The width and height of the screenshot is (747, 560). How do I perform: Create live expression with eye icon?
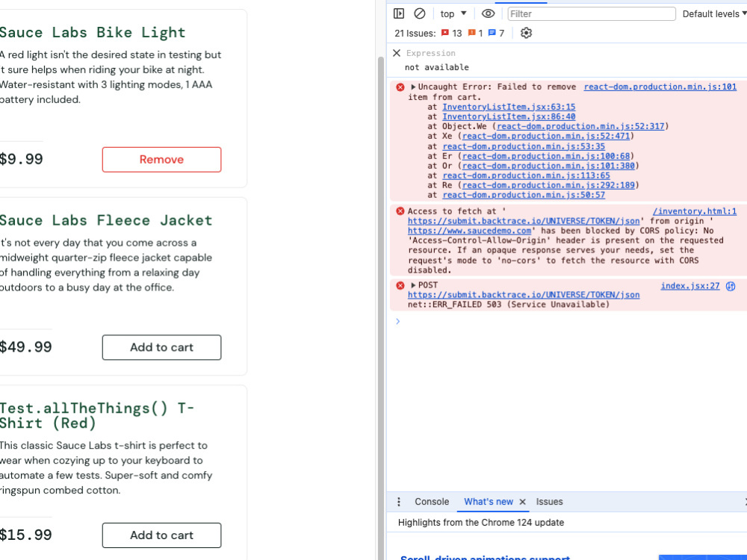[488, 13]
